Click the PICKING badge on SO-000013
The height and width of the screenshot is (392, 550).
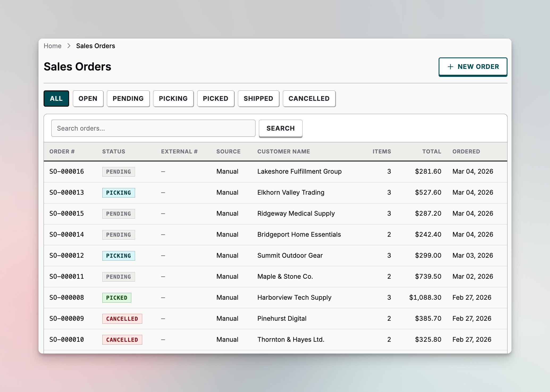[119, 193]
